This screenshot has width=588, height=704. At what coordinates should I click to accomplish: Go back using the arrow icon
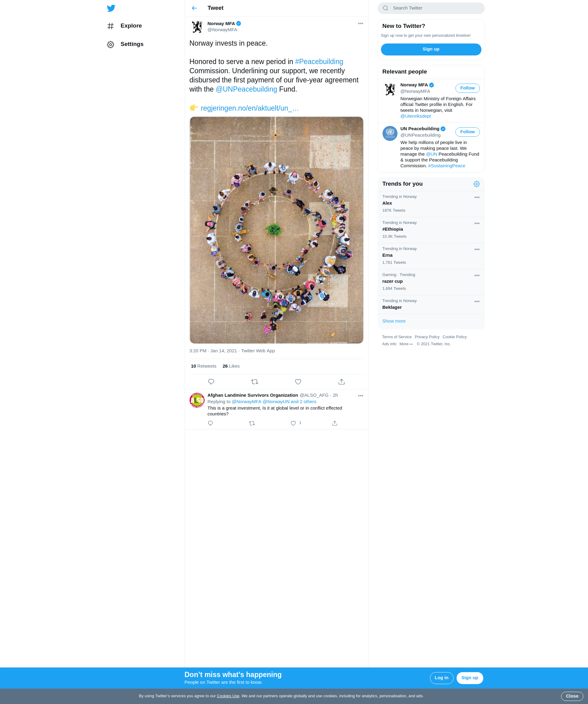(x=194, y=8)
